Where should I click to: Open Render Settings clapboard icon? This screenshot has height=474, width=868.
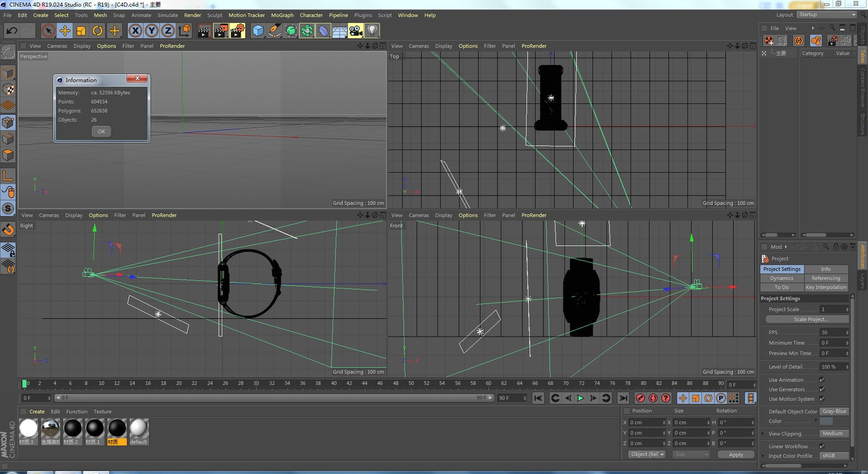point(236,31)
